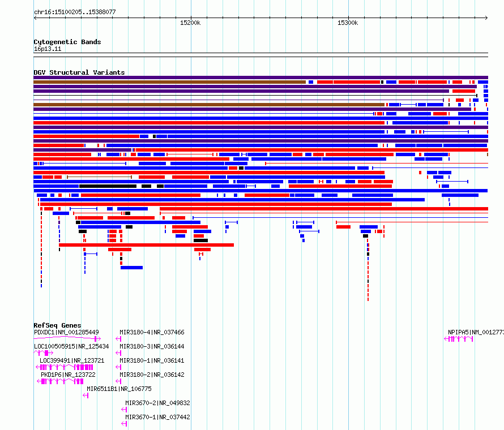Click the MIR3180-4 arrow glyph
Viewport: 504px width, 430px height.
[x=118, y=338]
